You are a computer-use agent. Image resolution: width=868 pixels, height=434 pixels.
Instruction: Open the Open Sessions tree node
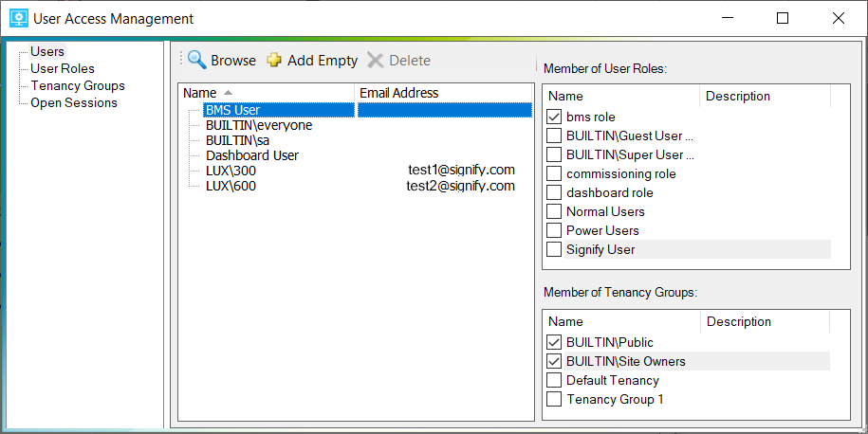tap(74, 102)
